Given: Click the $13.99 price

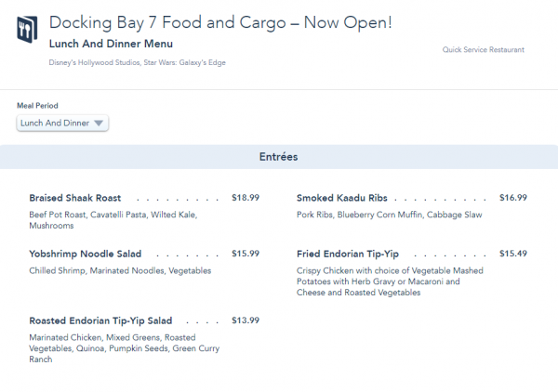Looking at the screenshot, I should click(246, 320).
